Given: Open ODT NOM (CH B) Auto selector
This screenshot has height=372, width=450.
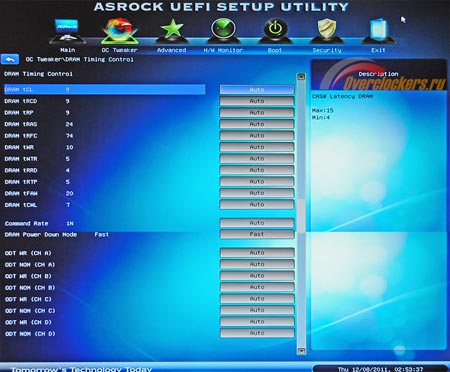Looking at the screenshot, I should click(257, 287).
